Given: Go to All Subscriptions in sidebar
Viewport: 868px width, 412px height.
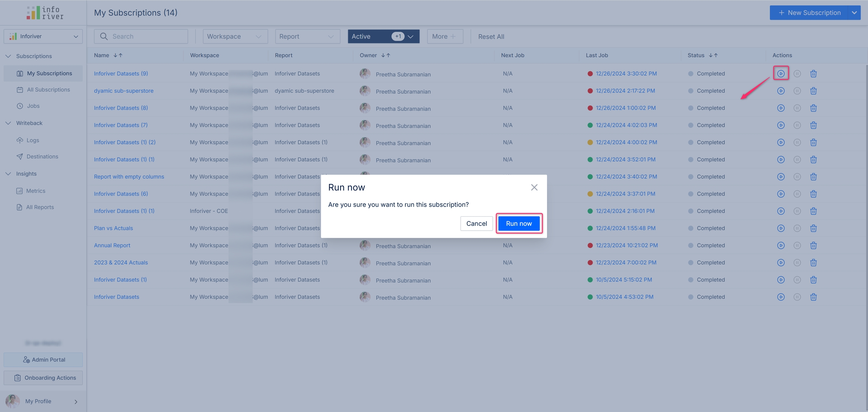Looking at the screenshot, I should [x=48, y=90].
